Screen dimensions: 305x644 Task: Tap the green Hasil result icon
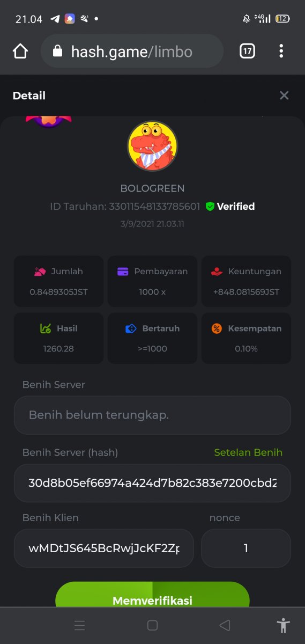point(46,328)
